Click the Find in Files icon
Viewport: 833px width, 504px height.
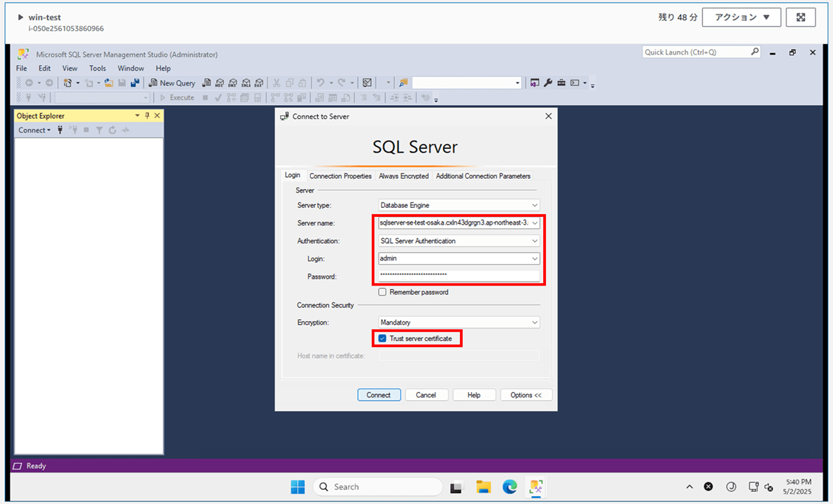(404, 83)
